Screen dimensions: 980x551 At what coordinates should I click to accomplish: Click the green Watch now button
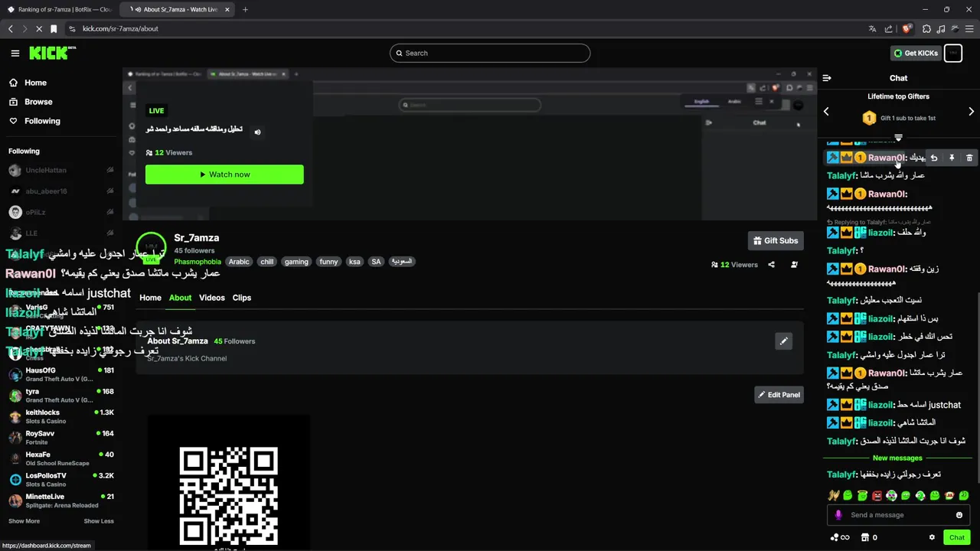click(224, 174)
